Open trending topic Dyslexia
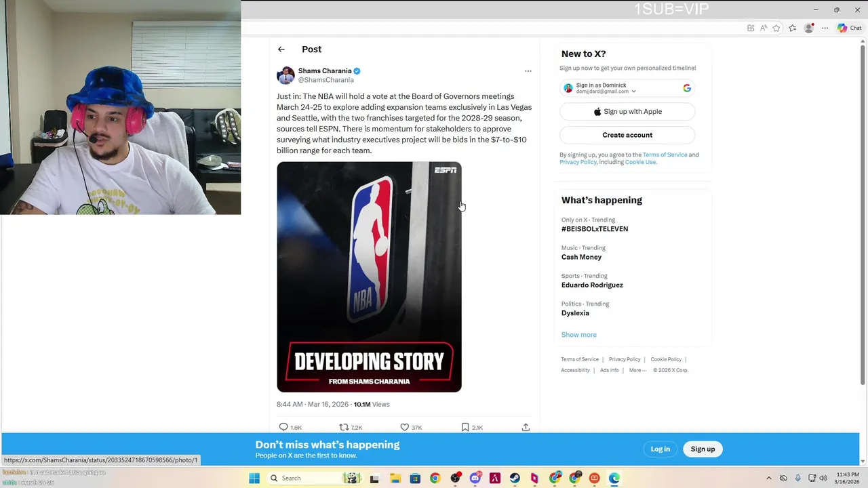868x488 pixels. (575, 313)
